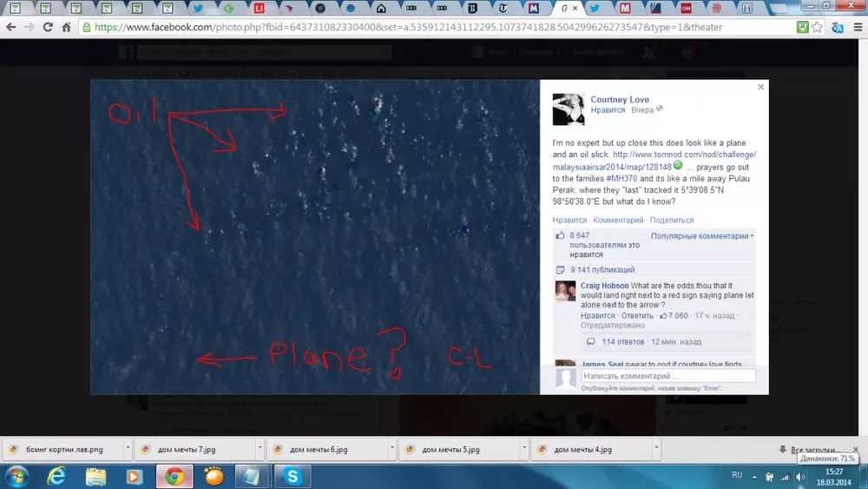The width and height of the screenshot is (868, 489).
Task: Close the photo theater with the X
Action: [760, 87]
